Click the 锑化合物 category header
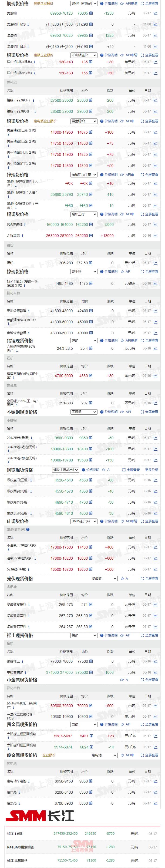Viewport: 165px width, 868px height. [83, 688]
